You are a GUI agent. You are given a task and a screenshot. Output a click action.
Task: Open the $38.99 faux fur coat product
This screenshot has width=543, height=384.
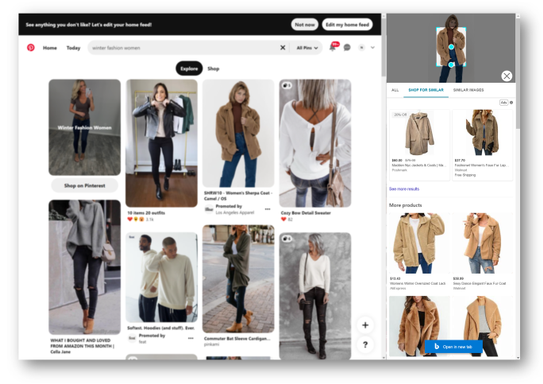pos(482,251)
